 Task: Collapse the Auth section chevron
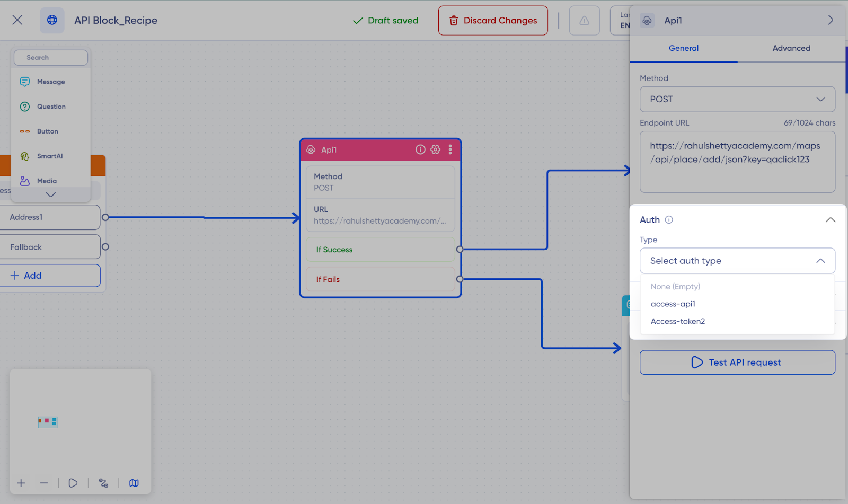[831, 220]
